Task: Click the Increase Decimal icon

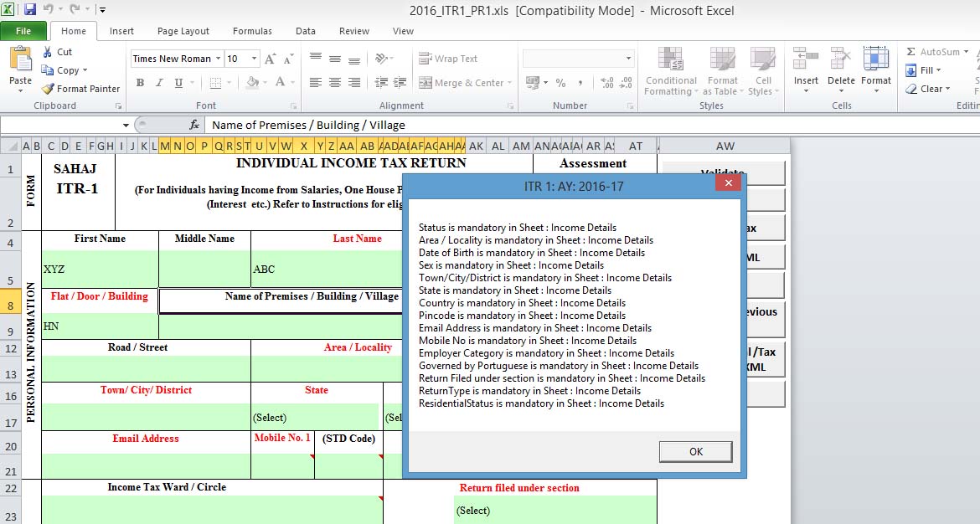Action: click(607, 82)
